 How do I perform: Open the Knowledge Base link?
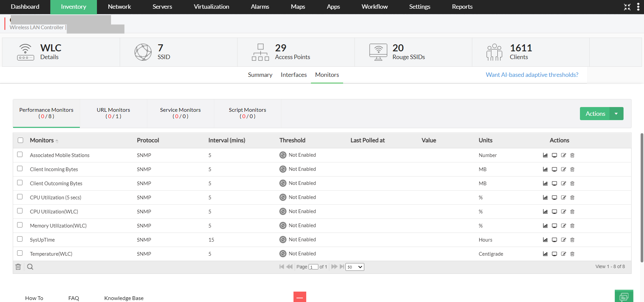124,298
